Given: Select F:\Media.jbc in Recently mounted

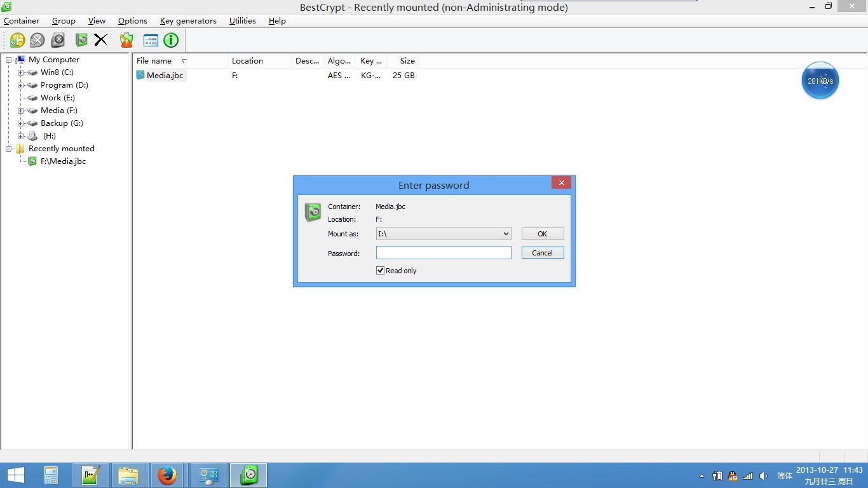Looking at the screenshot, I should 63,161.
